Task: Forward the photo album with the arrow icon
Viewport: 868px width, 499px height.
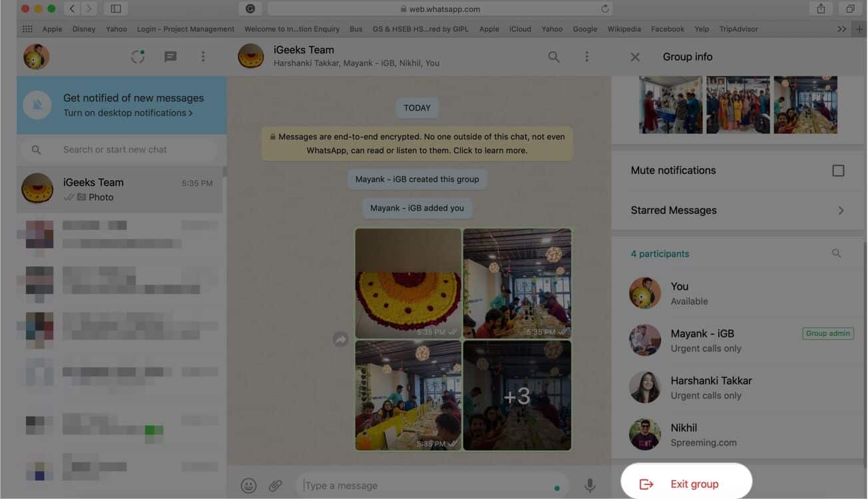Action: point(341,340)
